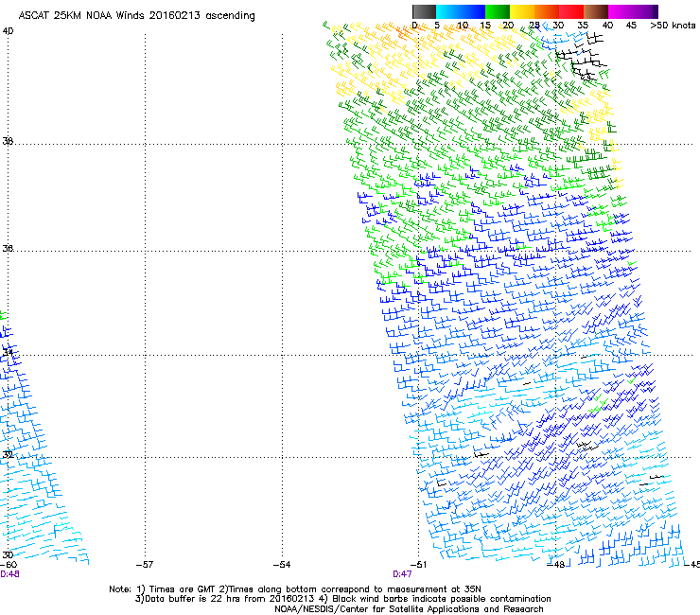Click the red 30-35 knots color swatch

click(571, 11)
